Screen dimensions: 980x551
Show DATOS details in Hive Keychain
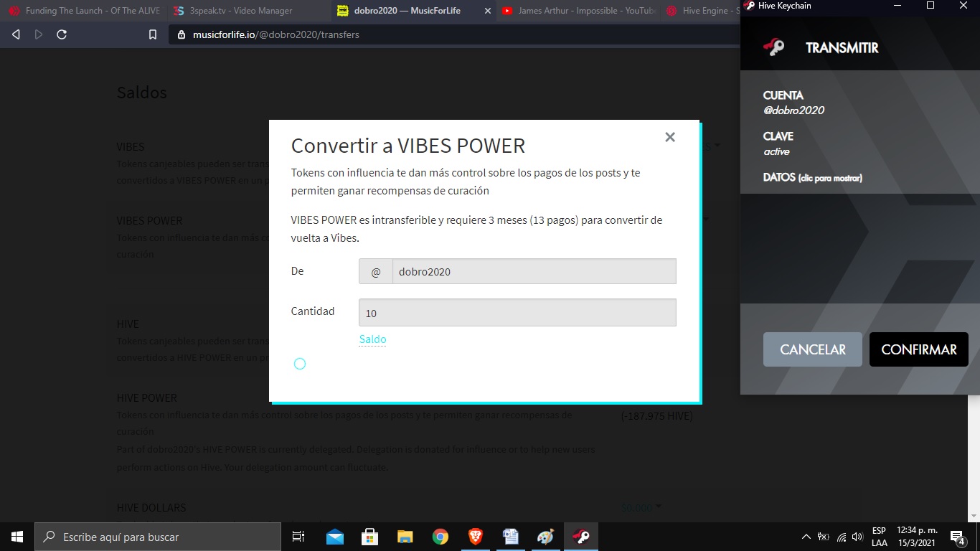(813, 177)
